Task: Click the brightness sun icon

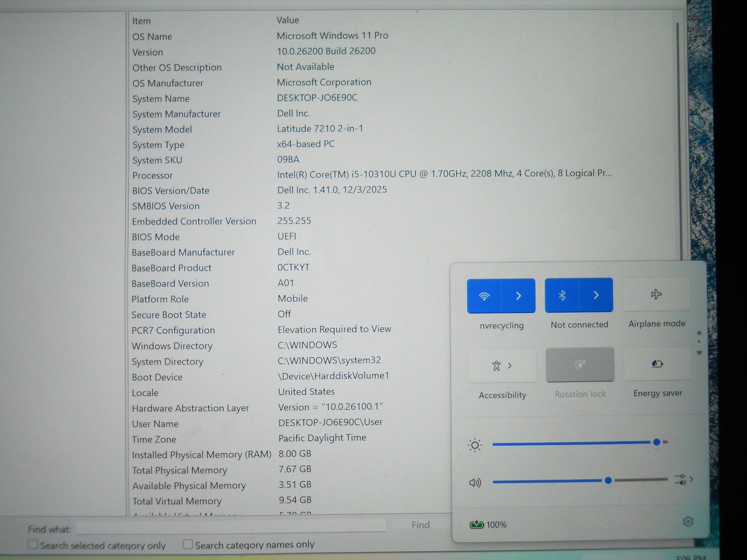Action: click(x=475, y=445)
